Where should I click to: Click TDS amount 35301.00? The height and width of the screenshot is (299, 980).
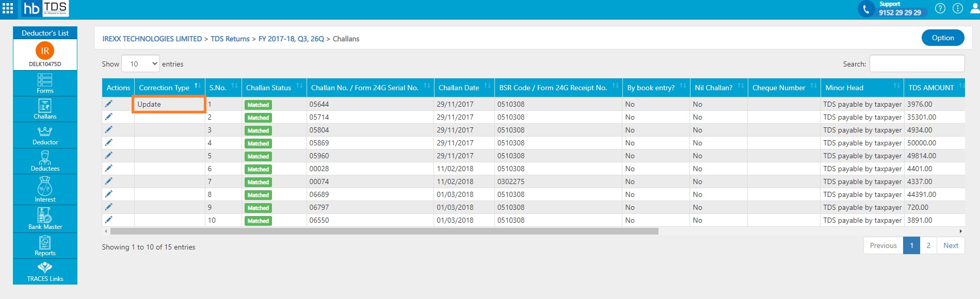pos(921,117)
